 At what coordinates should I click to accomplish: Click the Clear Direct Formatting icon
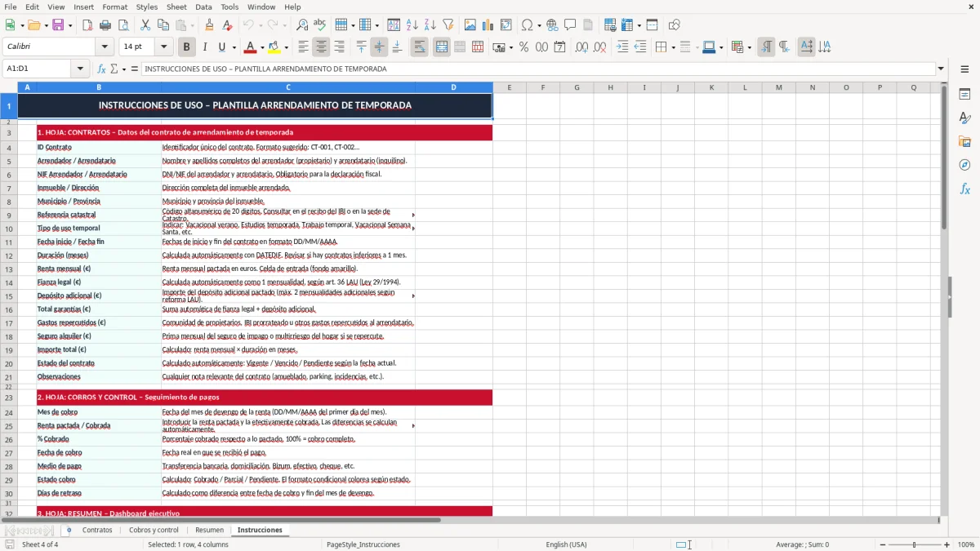tap(227, 25)
